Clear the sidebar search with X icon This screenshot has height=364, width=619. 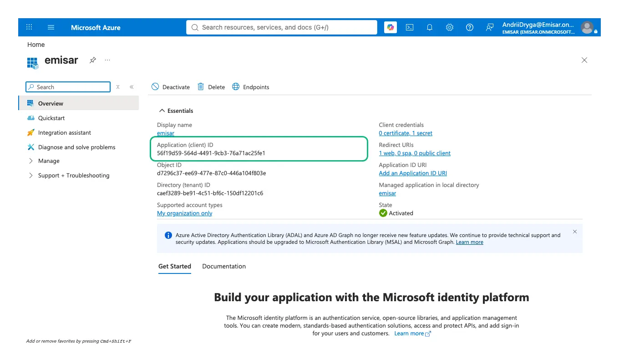(118, 87)
